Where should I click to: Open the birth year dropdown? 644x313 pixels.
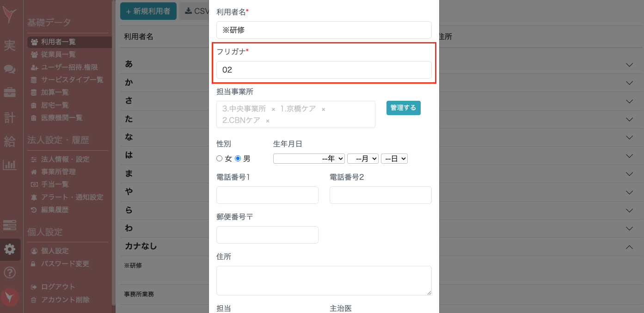pyautogui.click(x=309, y=158)
